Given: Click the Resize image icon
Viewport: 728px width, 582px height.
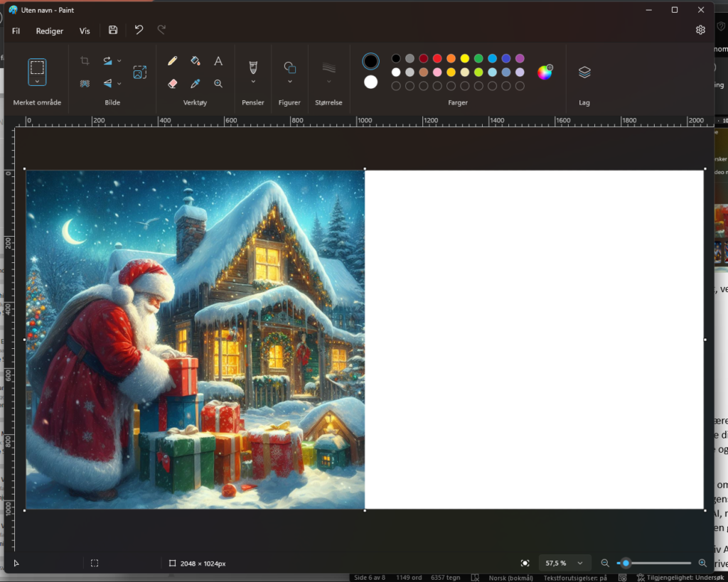Looking at the screenshot, I should click(139, 72).
